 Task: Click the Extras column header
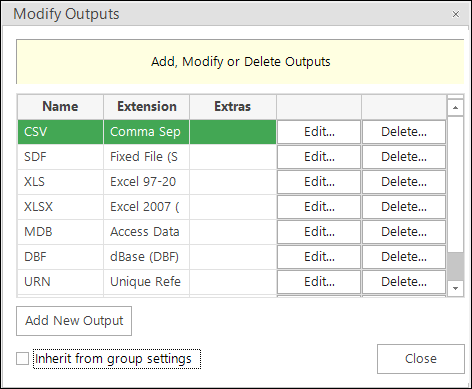click(233, 107)
